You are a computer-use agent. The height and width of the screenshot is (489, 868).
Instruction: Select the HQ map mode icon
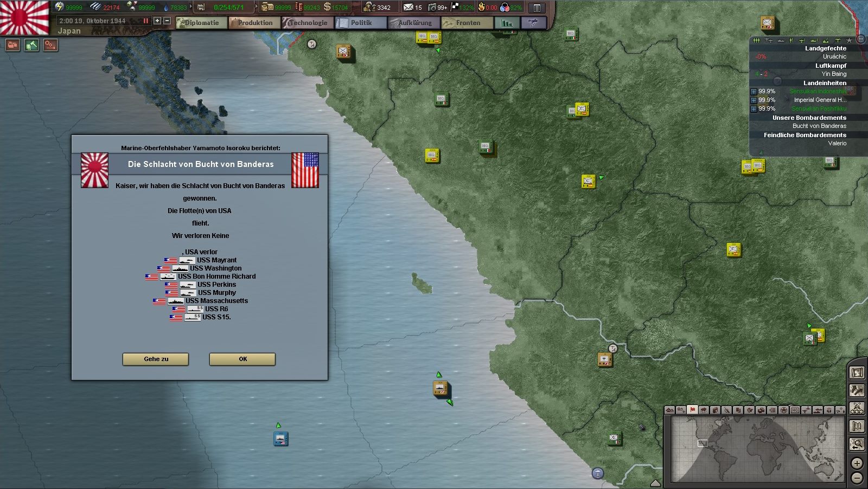click(x=795, y=410)
